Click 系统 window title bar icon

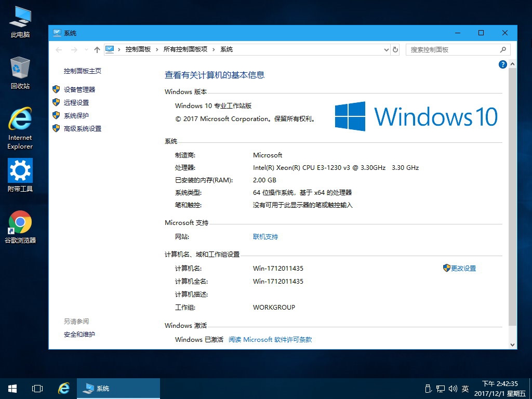(57, 33)
